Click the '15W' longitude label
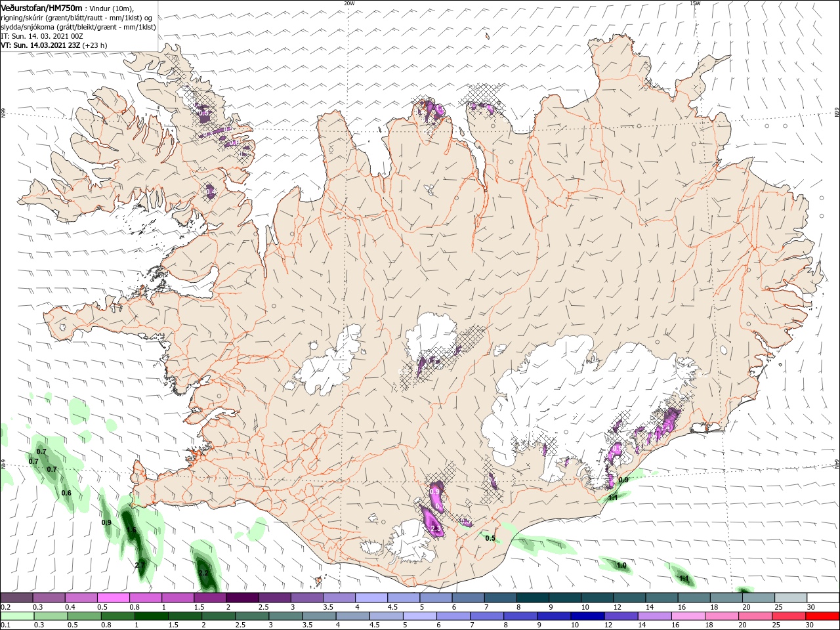The image size is (840, 630). [x=695, y=3]
